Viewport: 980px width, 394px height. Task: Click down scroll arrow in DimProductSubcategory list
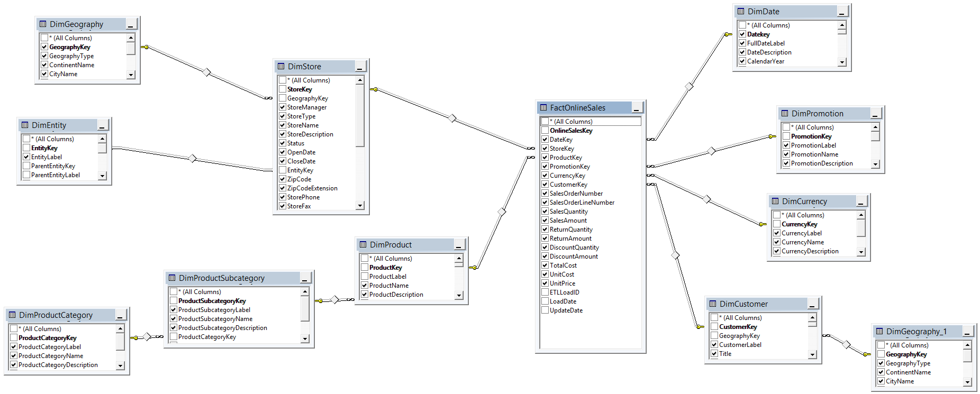[x=305, y=338]
